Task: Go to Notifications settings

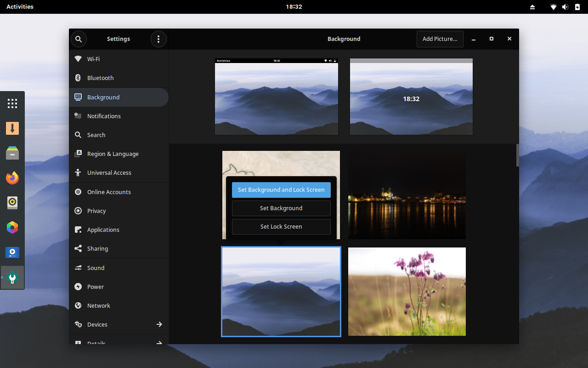Action: [119, 116]
